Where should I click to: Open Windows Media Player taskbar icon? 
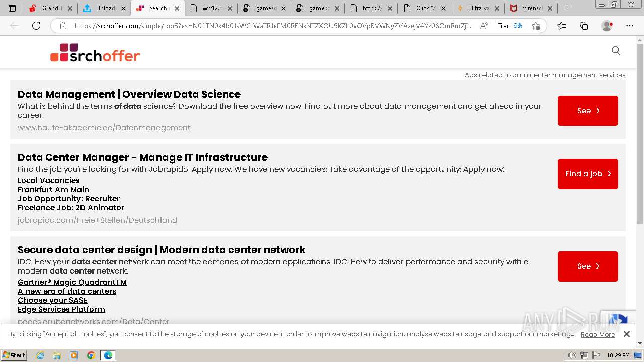point(74,355)
